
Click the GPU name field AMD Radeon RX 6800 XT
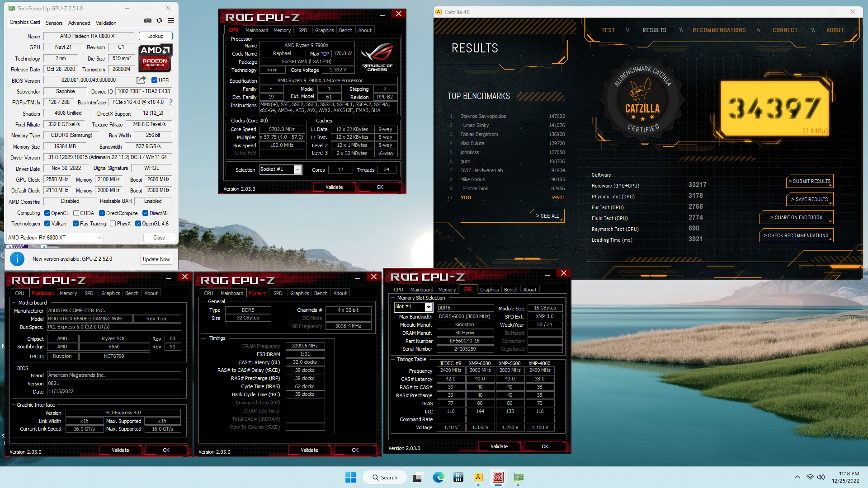pyautogui.click(x=89, y=36)
